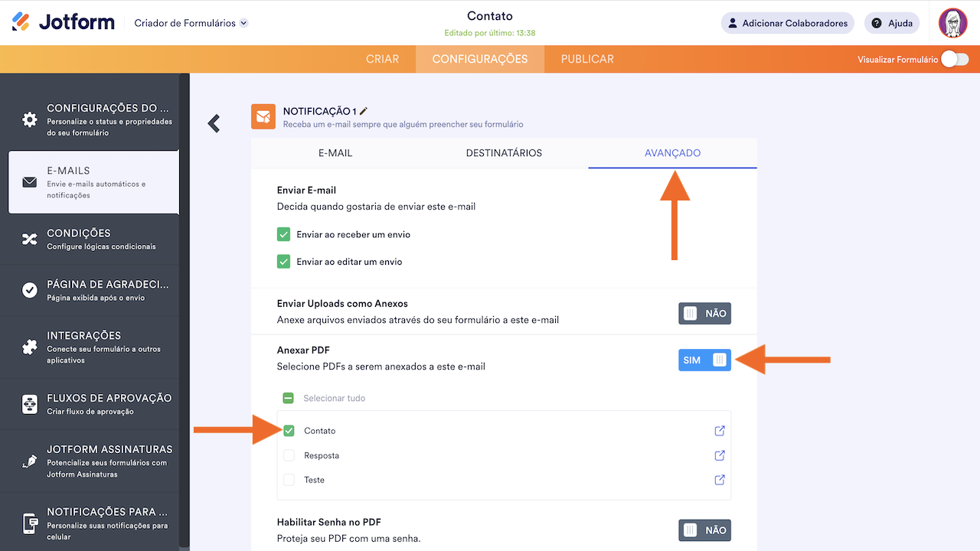Check the Resposta PDF checkbox
The image size is (980, 551).
tap(289, 455)
